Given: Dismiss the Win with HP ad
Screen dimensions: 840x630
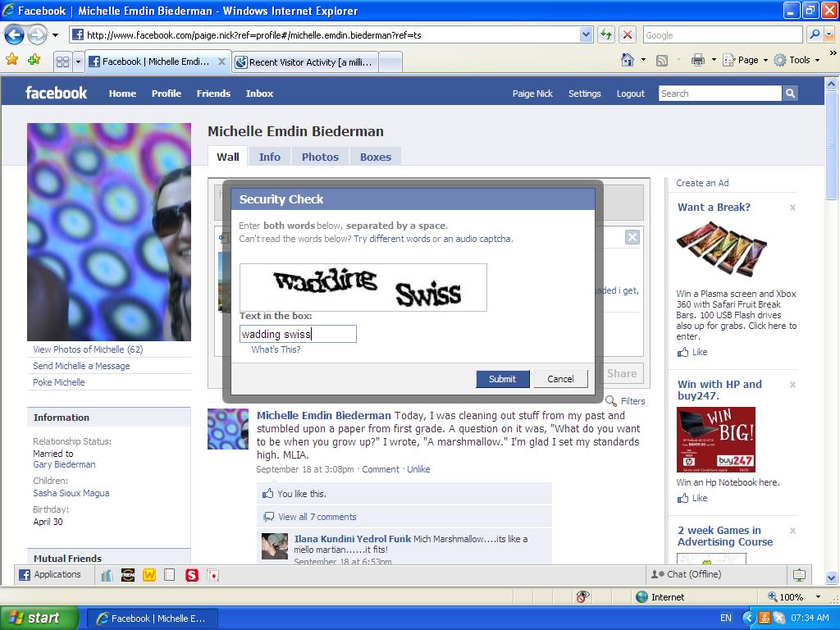Looking at the screenshot, I should 793,385.
